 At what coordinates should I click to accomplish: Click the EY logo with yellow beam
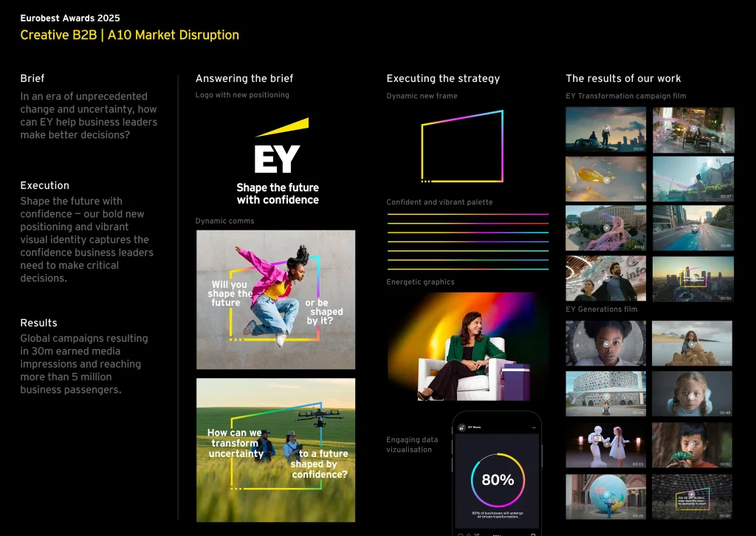[278, 148]
